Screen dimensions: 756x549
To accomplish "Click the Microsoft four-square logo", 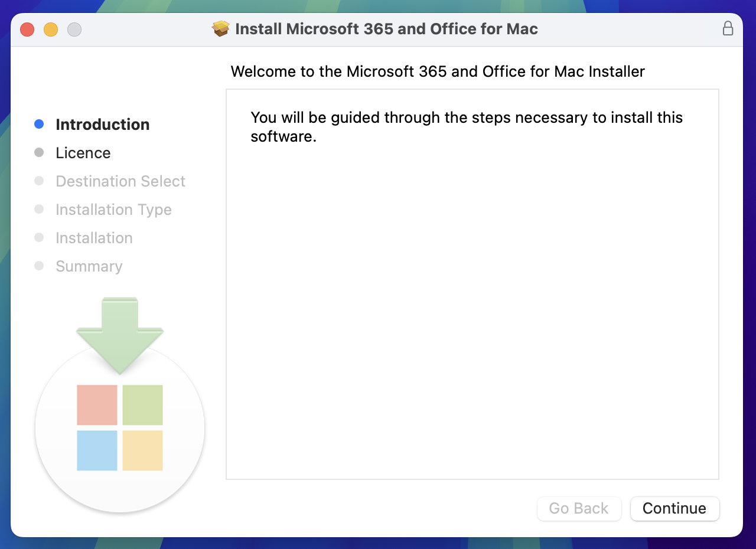I will [x=120, y=428].
